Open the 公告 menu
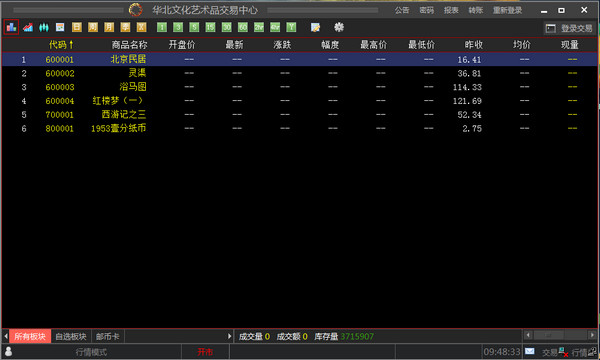 [402, 10]
